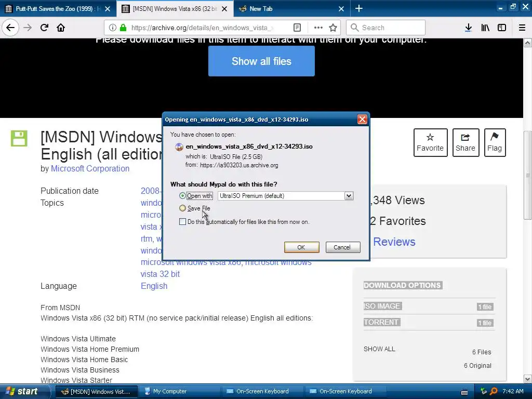Select the Save File radio option
Viewport: 532px width, 399px height.
(182, 208)
